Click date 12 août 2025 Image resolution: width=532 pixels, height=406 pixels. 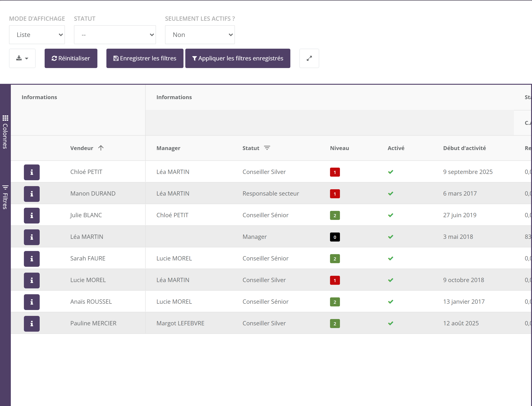[461, 323]
